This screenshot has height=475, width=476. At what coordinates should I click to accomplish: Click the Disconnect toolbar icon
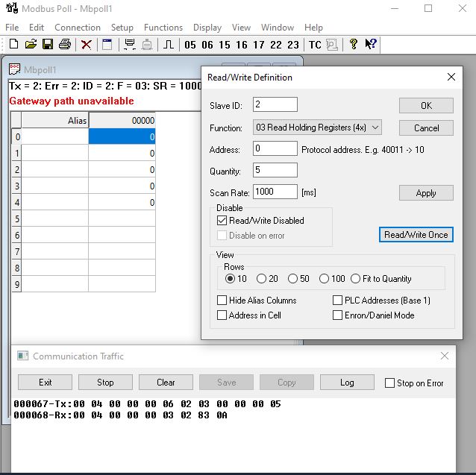coord(147,45)
